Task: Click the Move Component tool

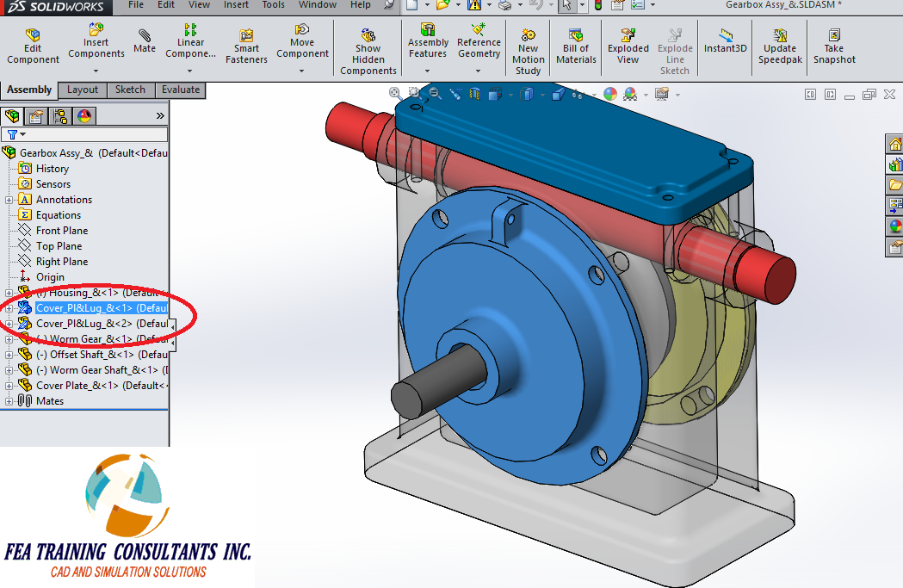Action: [302, 45]
